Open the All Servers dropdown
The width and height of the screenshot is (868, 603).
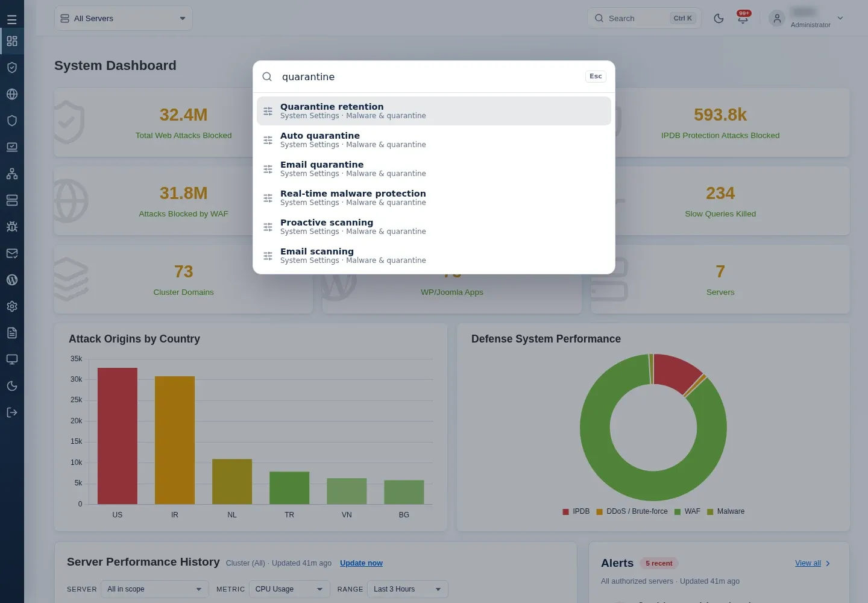tap(124, 18)
